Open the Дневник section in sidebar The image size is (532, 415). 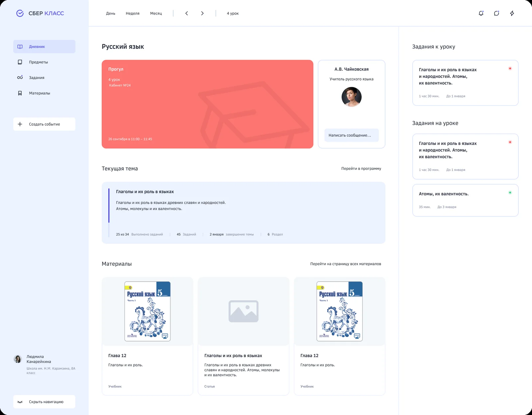[44, 47]
